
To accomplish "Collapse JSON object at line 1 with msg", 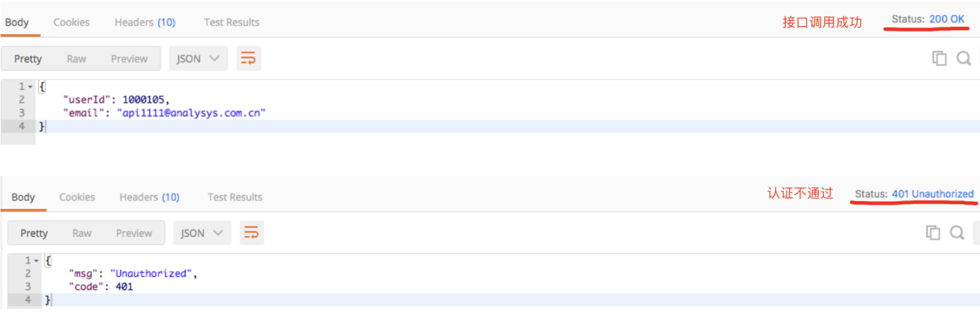I will click(36, 261).
